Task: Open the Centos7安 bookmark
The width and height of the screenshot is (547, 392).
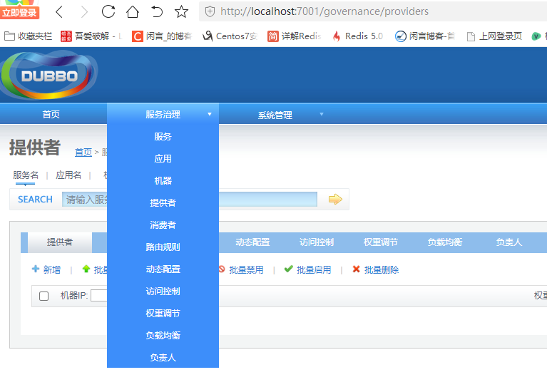Action: [230, 36]
